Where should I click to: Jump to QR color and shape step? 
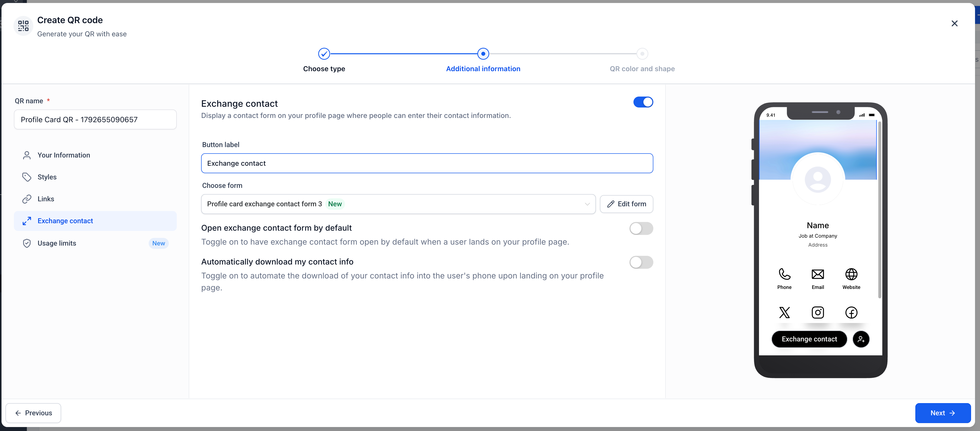[x=642, y=54]
